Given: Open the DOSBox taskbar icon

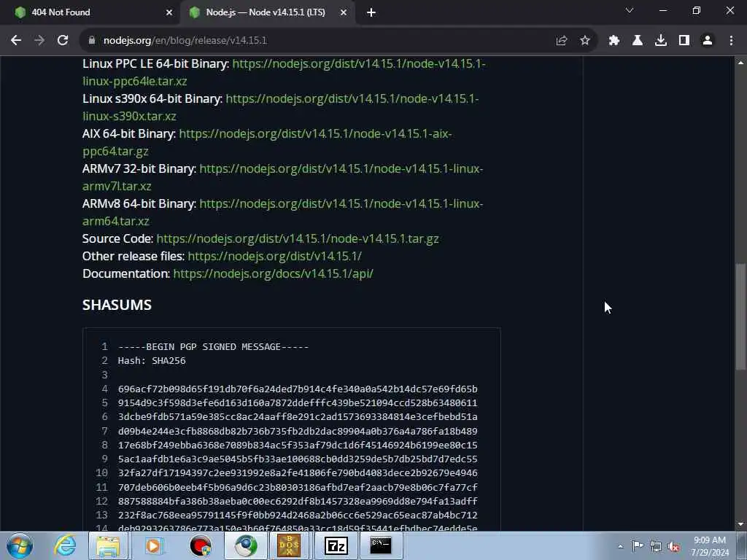Looking at the screenshot, I should [289, 545].
